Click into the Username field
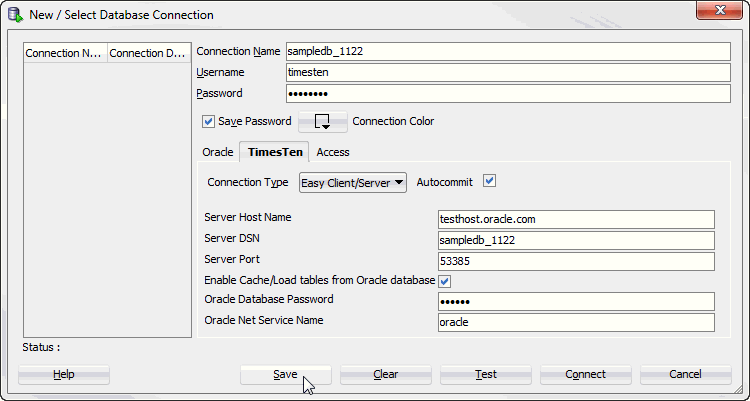The height and width of the screenshot is (401, 750). 508,72
